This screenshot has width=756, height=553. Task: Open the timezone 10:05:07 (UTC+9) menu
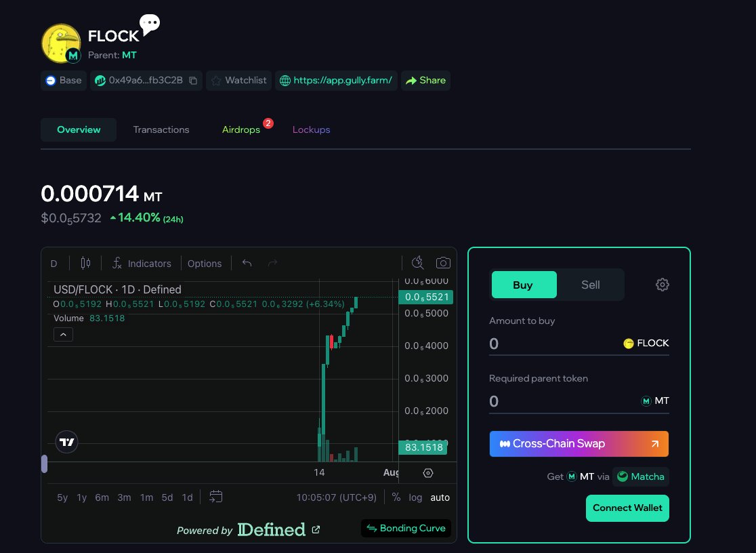point(336,497)
